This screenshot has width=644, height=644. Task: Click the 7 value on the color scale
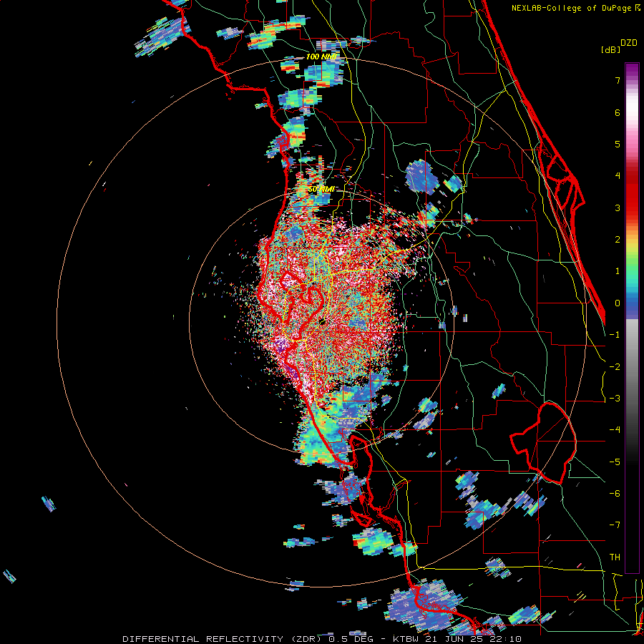[618, 80]
